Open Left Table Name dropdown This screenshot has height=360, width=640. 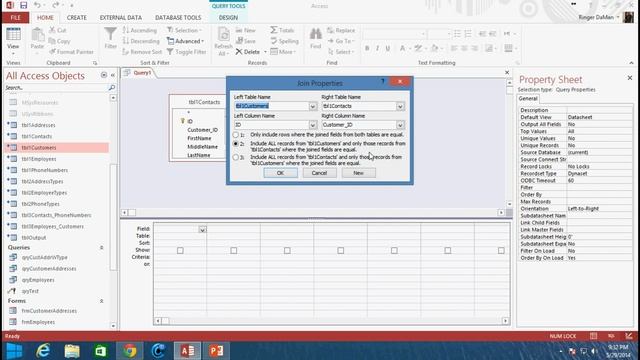[312, 106]
